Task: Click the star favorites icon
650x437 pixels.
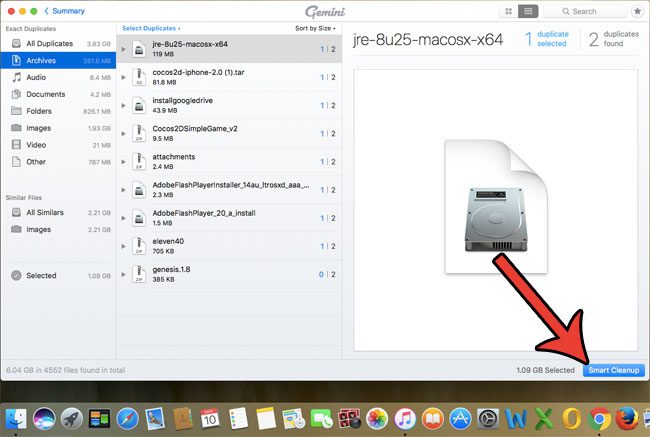Action: (638, 11)
